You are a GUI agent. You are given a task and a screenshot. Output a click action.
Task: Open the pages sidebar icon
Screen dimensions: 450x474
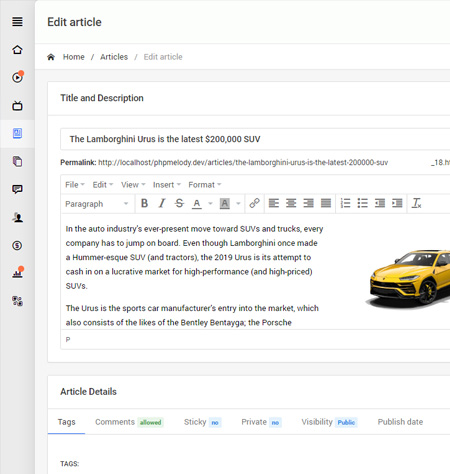[17, 161]
